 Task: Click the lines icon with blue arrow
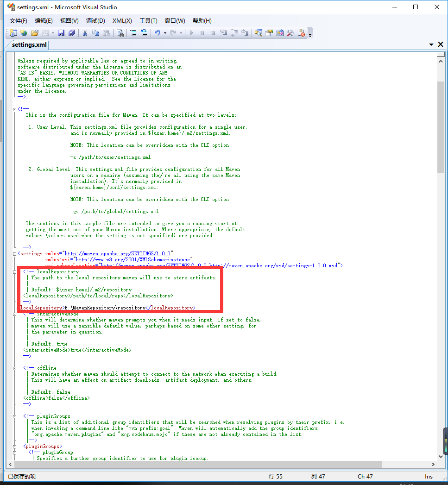(144, 33)
